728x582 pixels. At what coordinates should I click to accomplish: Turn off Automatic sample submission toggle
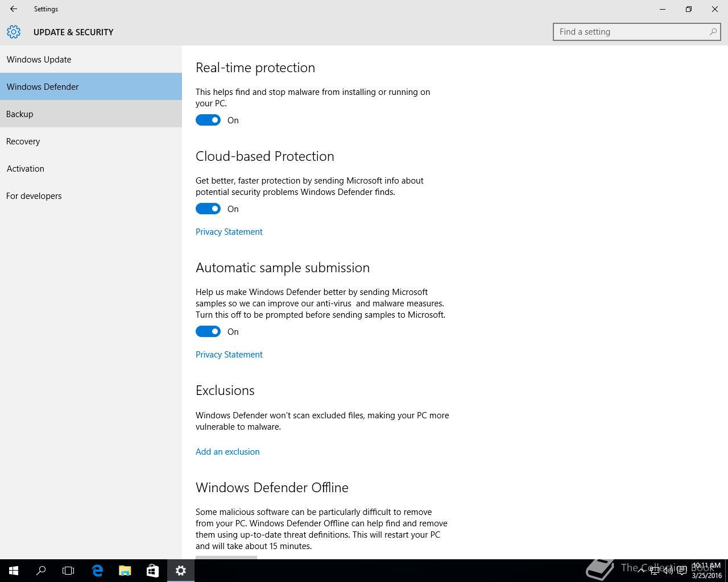click(208, 331)
